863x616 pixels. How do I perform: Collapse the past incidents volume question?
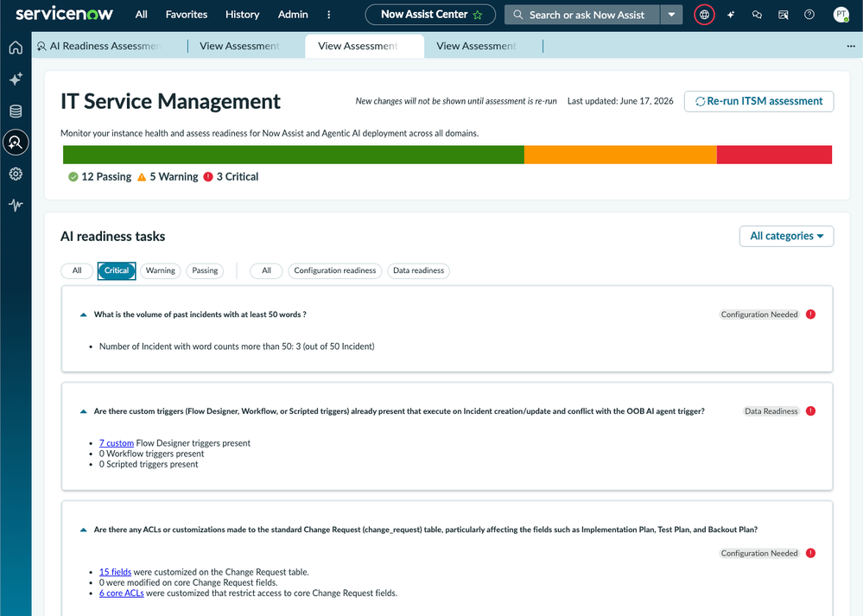[84, 314]
